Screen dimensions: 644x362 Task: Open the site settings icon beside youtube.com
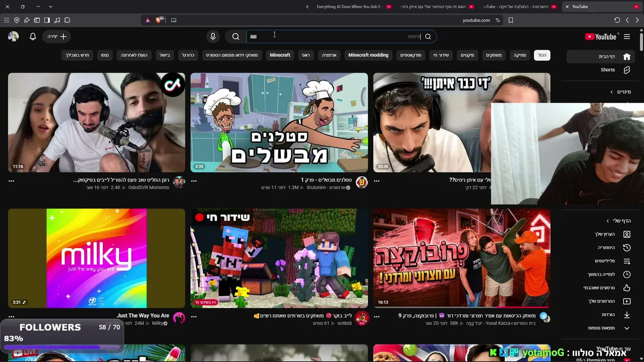(498, 20)
